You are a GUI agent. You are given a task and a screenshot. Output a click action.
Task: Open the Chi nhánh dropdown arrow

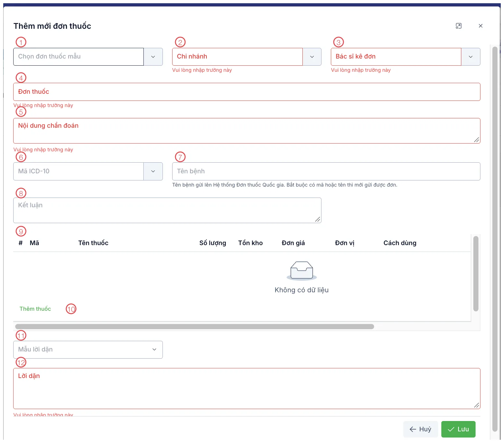pos(312,57)
